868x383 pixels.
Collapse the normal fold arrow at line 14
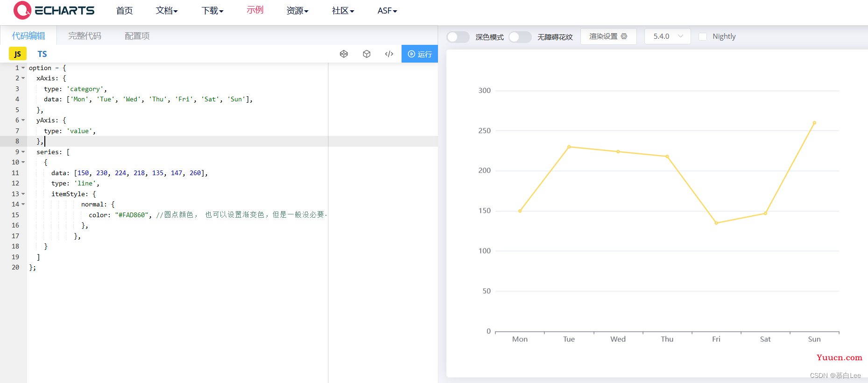coord(23,204)
